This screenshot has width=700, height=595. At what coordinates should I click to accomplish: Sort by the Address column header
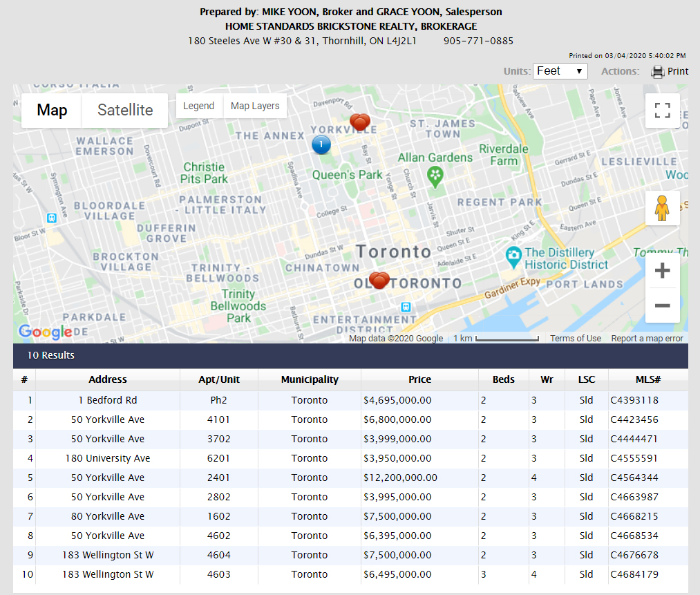point(108,379)
